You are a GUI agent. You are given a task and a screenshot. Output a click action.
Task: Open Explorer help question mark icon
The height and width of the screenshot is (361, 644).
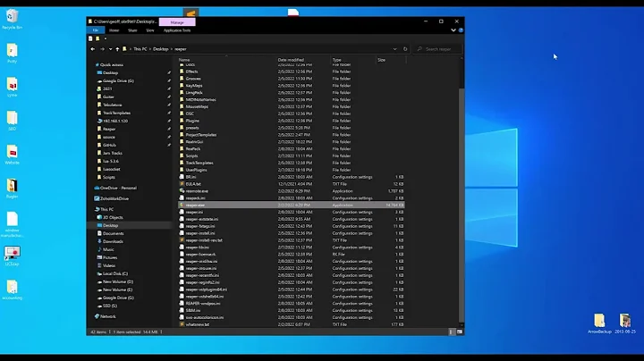461,30
